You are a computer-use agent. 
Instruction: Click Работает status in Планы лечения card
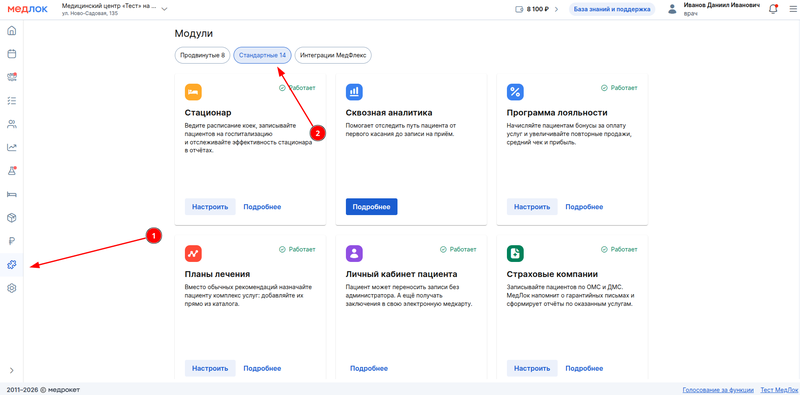coord(297,249)
